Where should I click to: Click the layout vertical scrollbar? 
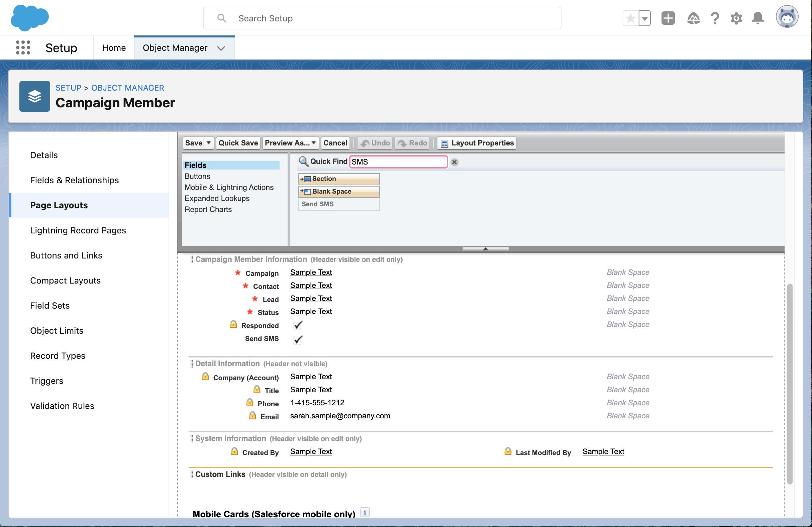[790, 384]
